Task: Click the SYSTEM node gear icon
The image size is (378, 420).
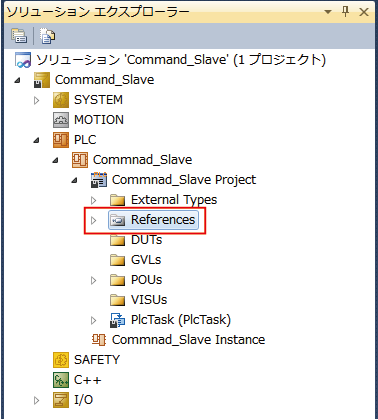Action: point(61,100)
